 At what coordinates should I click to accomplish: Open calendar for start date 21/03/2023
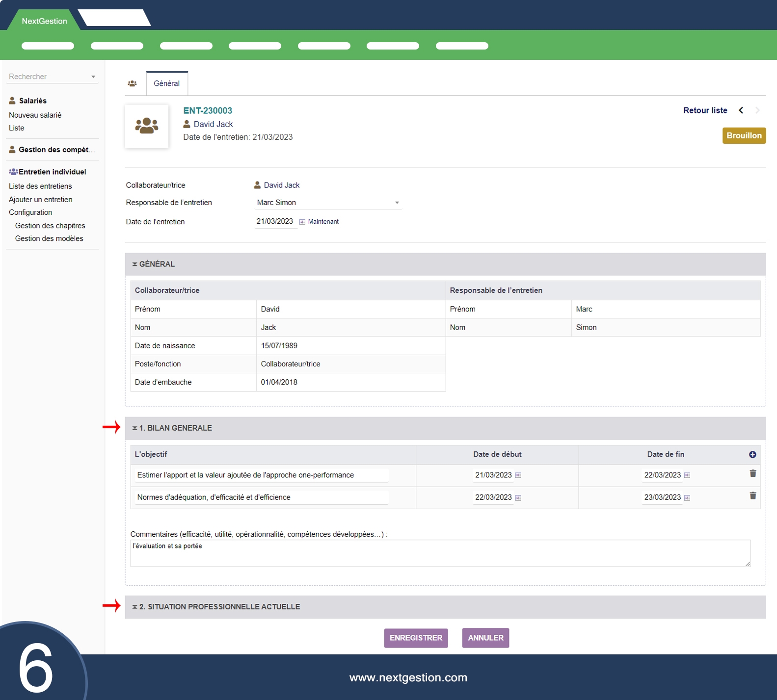click(x=518, y=475)
